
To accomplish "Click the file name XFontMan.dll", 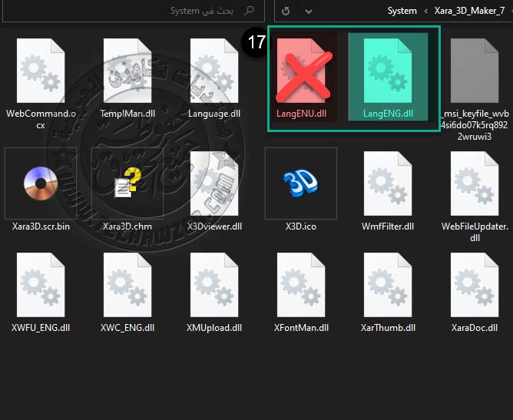I will (x=301, y=328).
